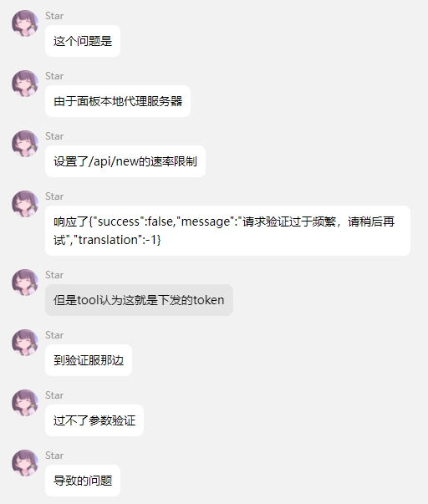Select the 到验证服那边 message bubble
The image size is (428, 504).
click(89, 360)
